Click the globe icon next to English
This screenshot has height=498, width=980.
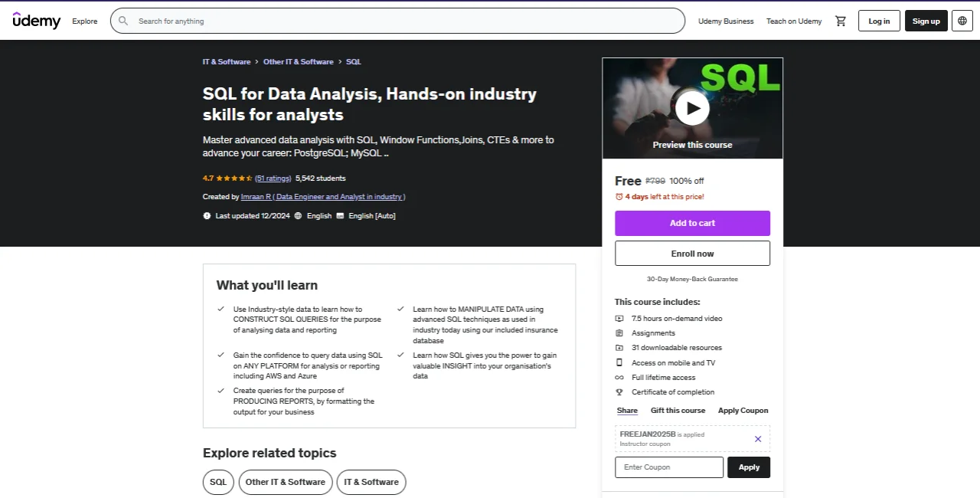[299, 216]
